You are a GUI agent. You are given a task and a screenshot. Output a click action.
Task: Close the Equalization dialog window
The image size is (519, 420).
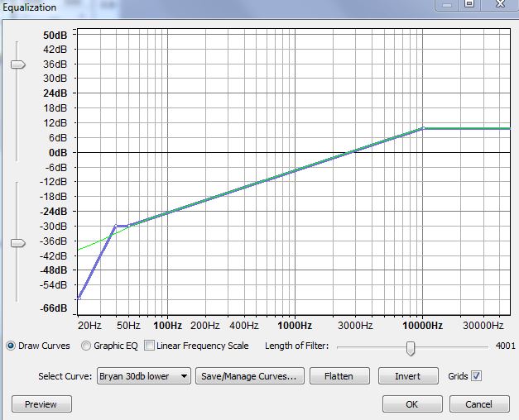click(x=500, y=4)
